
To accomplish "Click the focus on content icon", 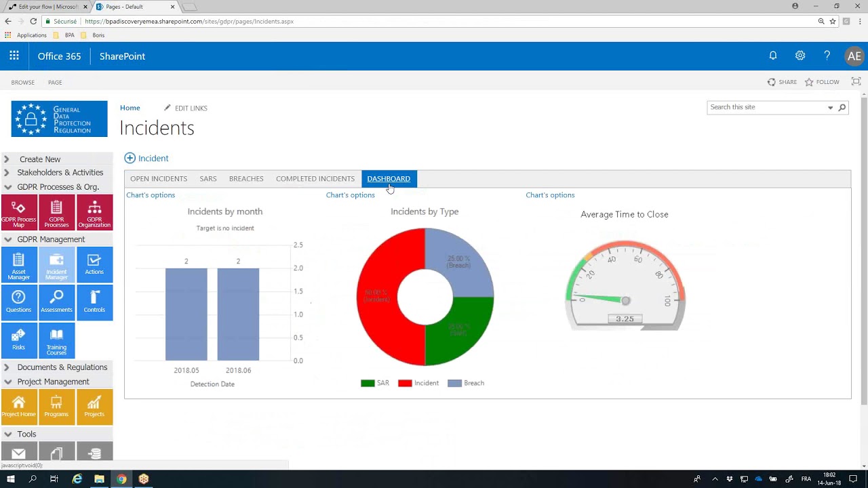I will [x=856, y=82].
